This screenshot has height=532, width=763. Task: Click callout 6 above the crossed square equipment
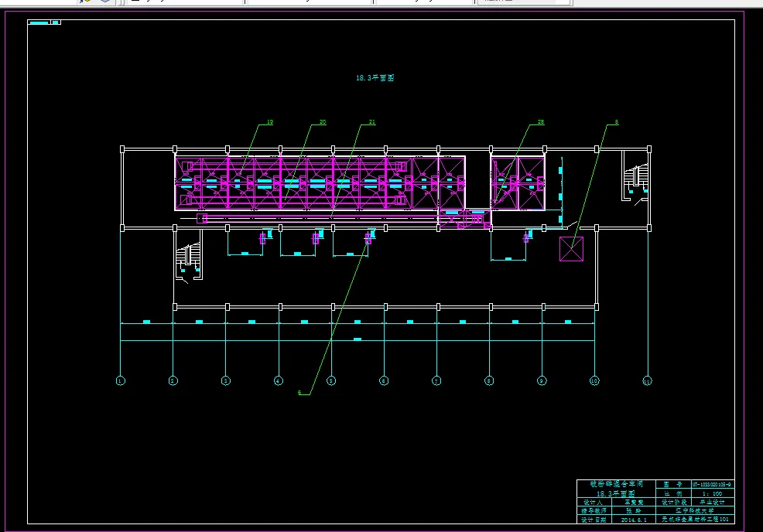tap(617, 122)
